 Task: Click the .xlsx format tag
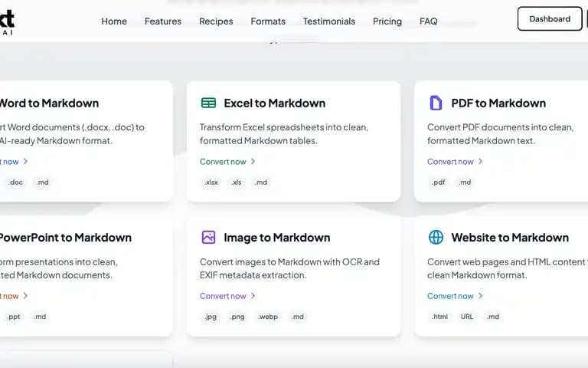point(211,182)
